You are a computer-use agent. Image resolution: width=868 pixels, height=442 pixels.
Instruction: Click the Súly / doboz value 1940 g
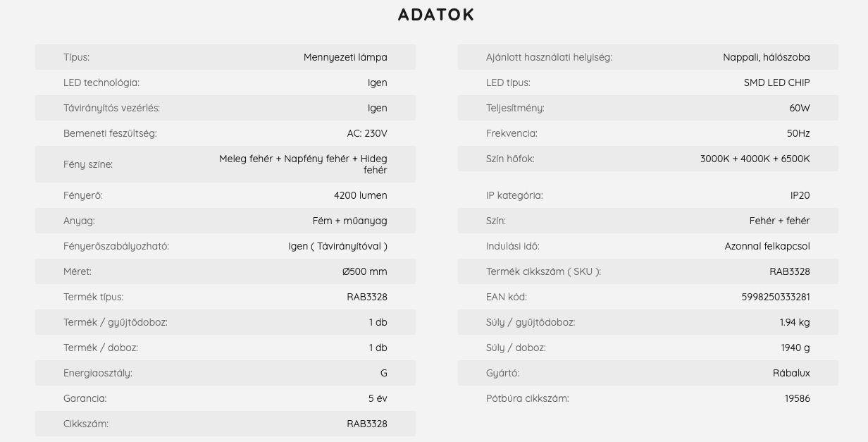[795, 348]
